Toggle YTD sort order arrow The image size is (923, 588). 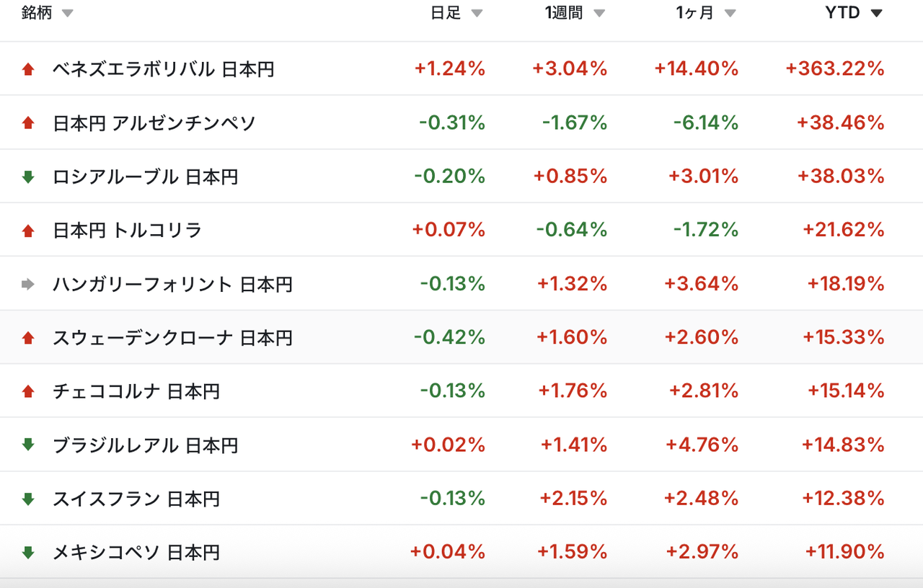coord(876,14)
